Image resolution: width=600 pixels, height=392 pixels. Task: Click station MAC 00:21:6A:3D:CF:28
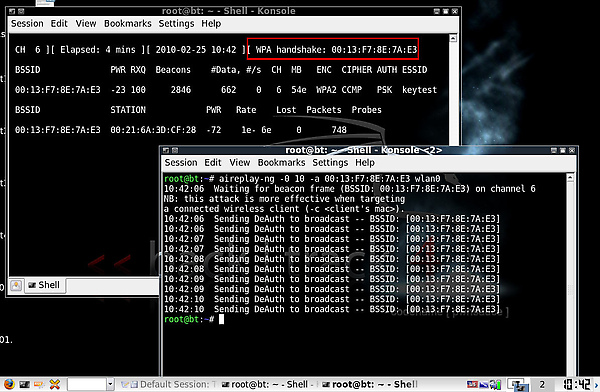pyautogui.click(x=153, y=130)
